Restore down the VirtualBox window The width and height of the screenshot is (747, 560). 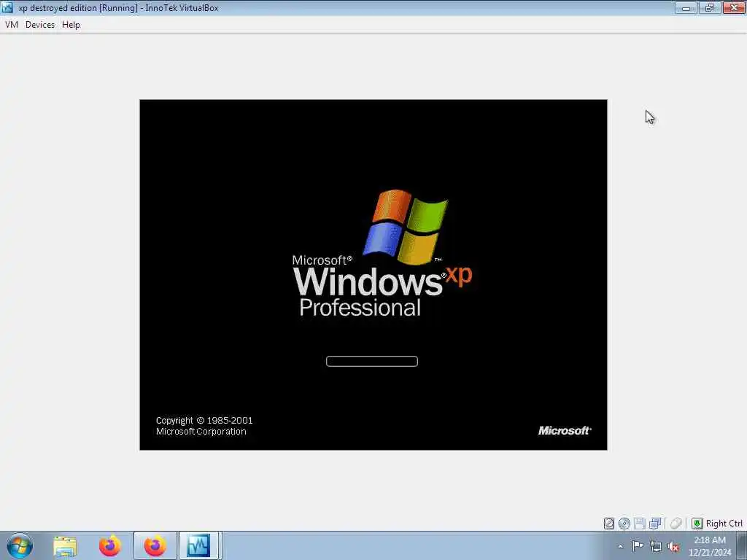coord(710,7)
